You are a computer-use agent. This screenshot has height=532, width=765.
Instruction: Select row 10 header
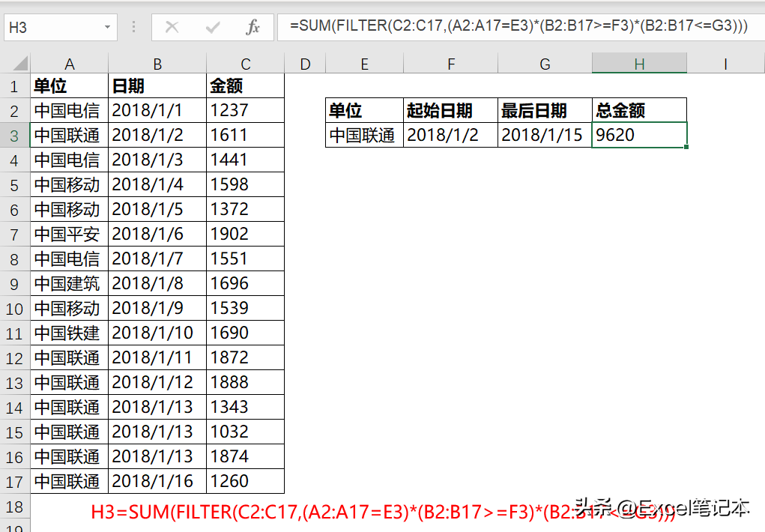(15, 309)
